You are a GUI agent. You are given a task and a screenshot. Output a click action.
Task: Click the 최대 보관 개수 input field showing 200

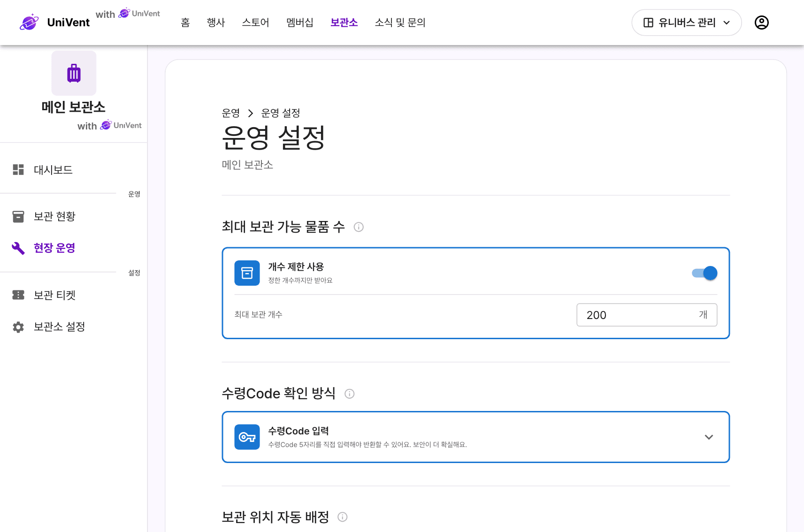point(647,315)
